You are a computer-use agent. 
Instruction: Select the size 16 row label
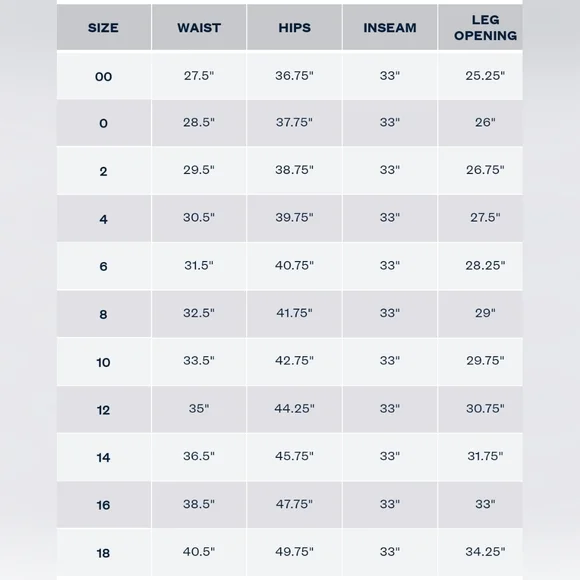coord(103,505)
